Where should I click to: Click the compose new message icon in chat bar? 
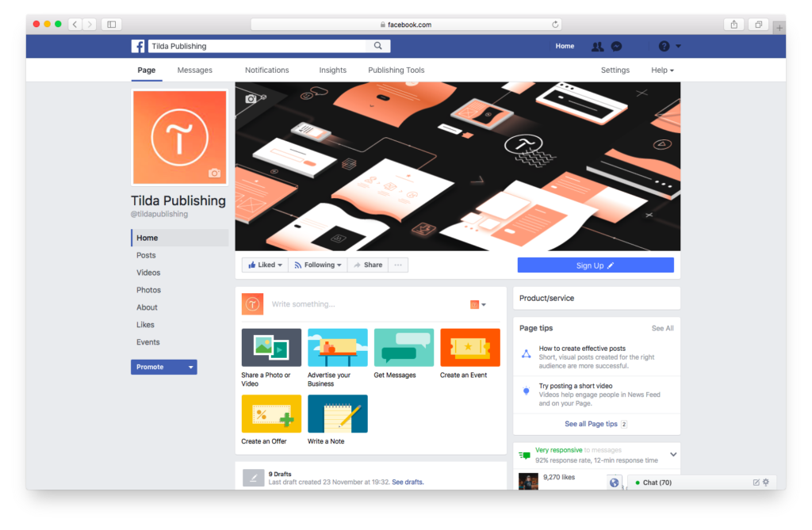point(756,482)
